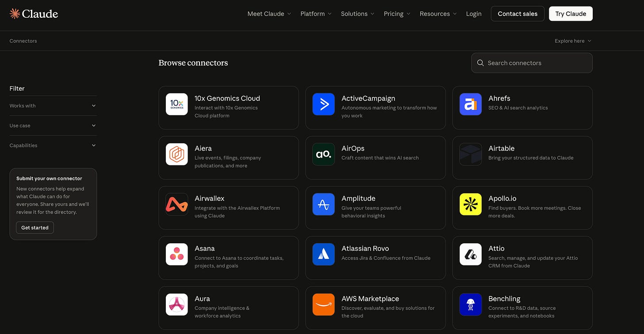Click the AirOps 'ao.' logo icon

323,154
